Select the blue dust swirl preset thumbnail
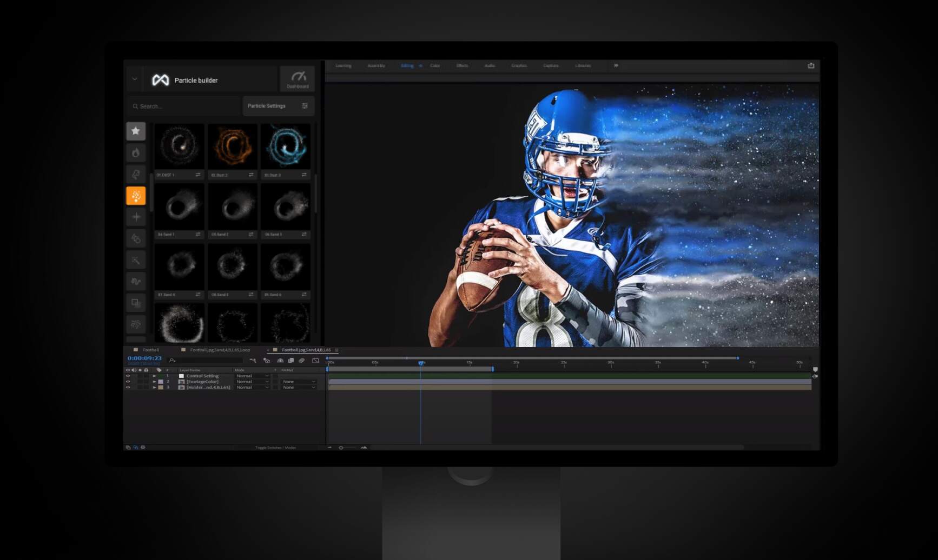 [x=286, y=145]
